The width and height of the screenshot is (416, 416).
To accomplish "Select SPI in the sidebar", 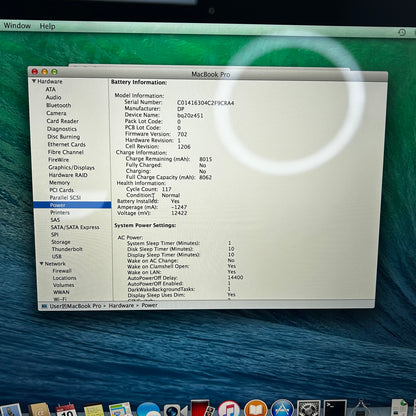I will point(55,234).
